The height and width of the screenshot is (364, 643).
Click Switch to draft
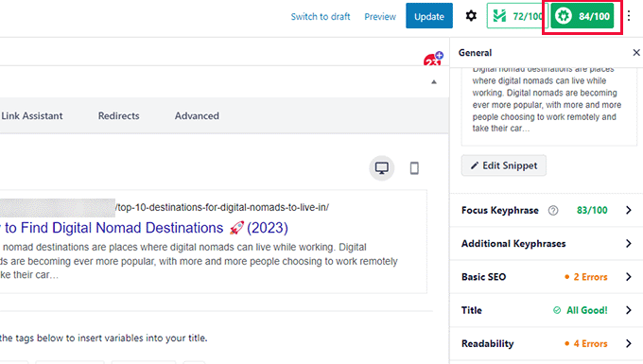(x=321, y=17)
